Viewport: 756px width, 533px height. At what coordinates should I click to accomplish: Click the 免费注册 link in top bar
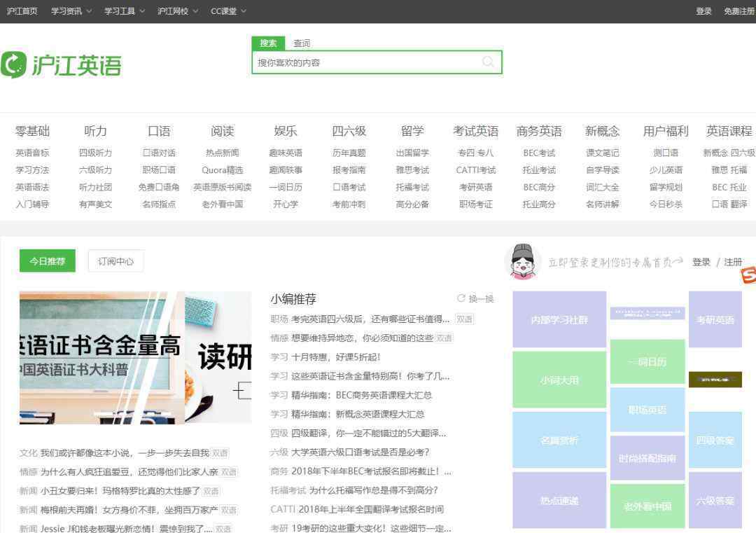pos(739,11)
